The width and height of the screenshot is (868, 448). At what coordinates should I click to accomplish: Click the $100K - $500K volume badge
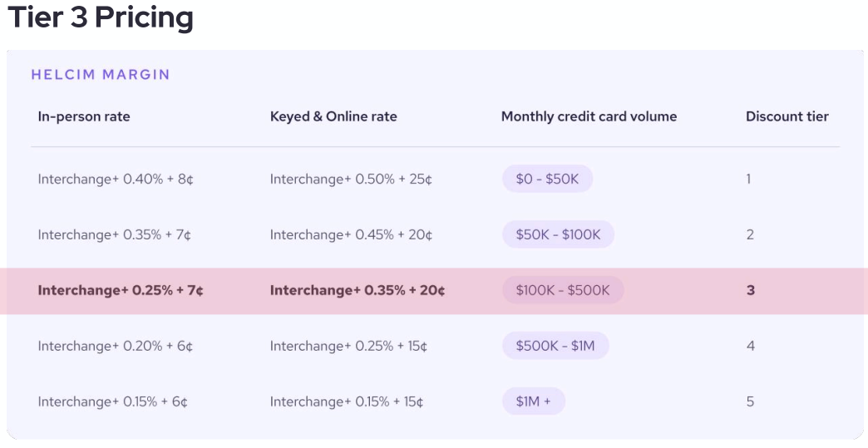point(563,290)
